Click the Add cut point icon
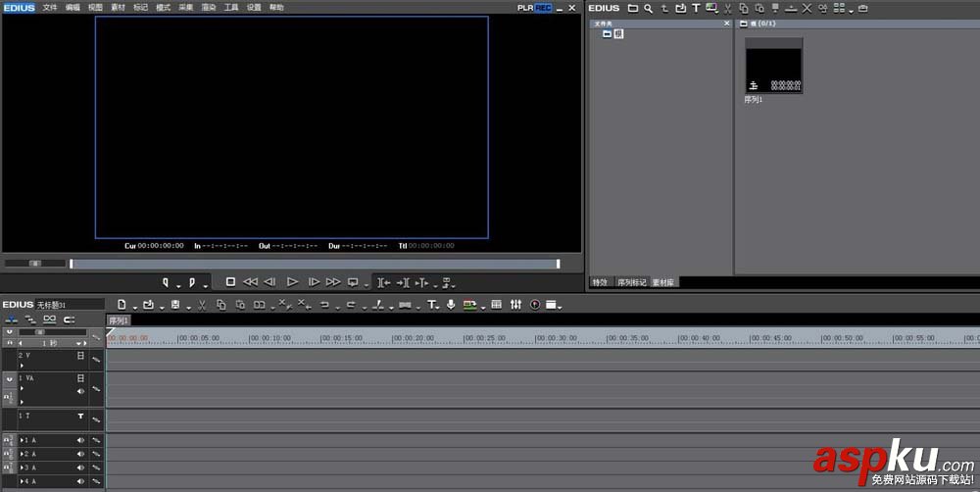This screenshot has width=980, height=492. (378, 305)
